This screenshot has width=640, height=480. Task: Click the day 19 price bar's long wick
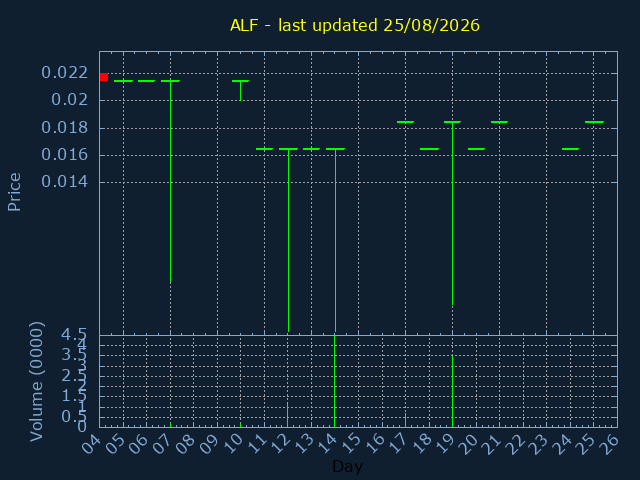point(452,213)
